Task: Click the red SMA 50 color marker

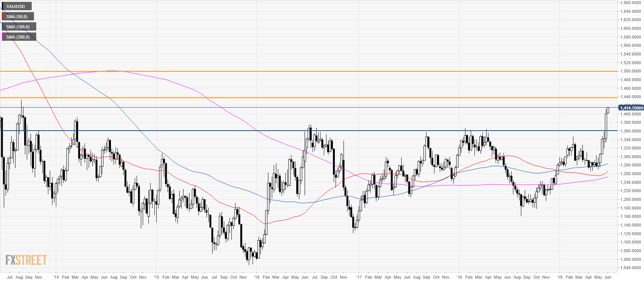Action: coord(2,17)
